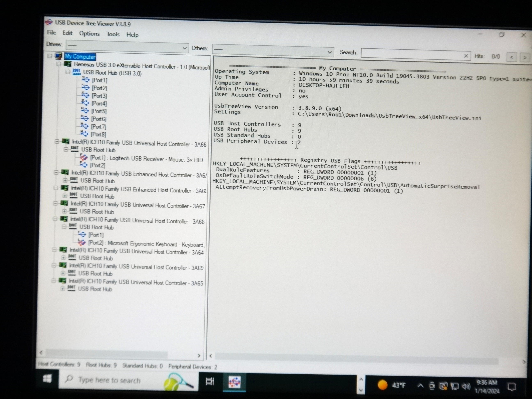532x399 pixels.
Task: Collapse the My Computer tree node
Action: [x=49, y=56]
